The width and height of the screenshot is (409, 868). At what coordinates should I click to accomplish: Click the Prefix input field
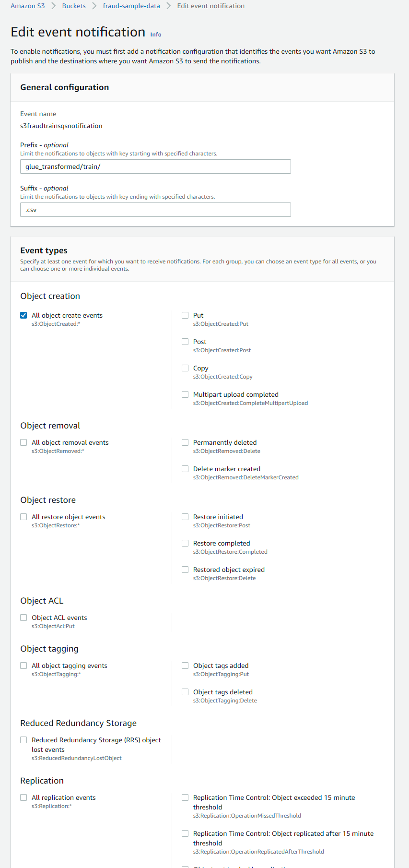(x=155, y=166)
